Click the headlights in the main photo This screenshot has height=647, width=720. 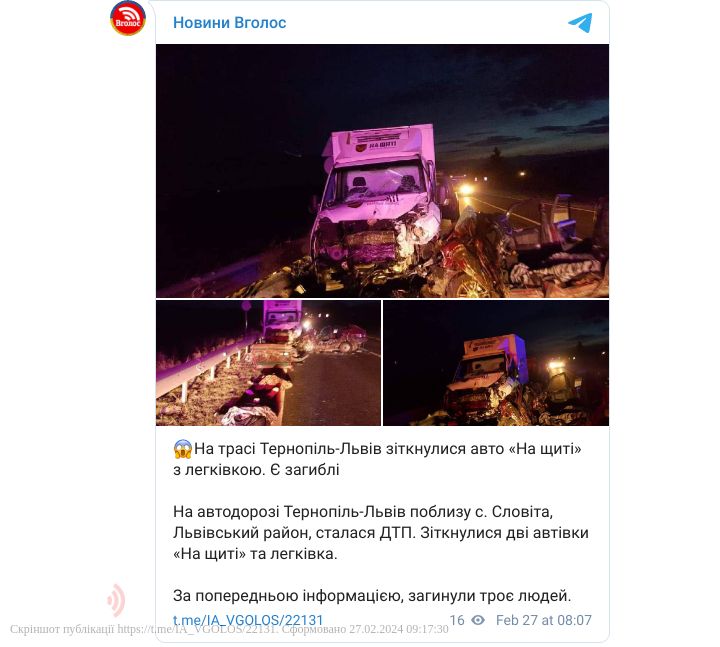pyautogui.click(x=466, y=189)
